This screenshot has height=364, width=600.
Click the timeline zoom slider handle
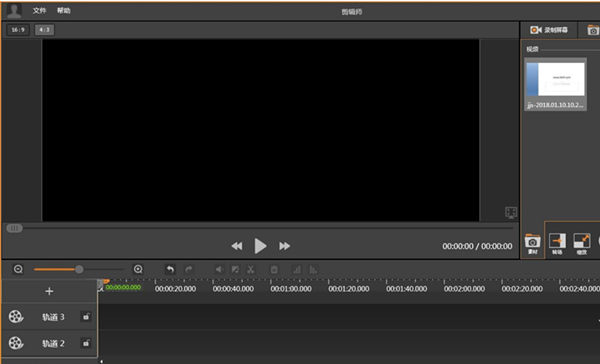[79, 269]
